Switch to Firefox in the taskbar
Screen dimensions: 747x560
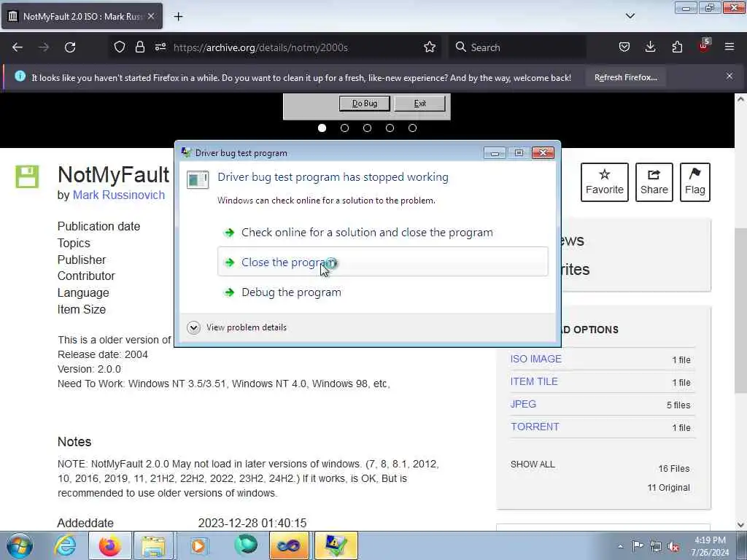coord(109,545)
